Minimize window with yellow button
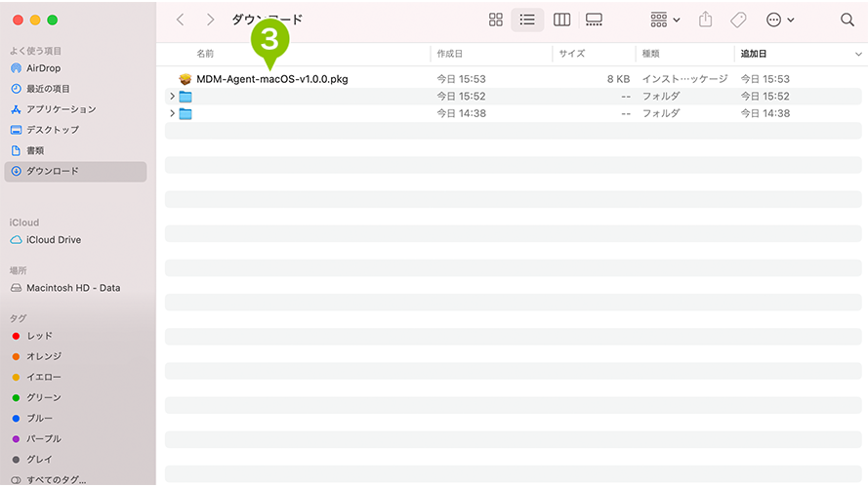Screen dimensions: 868x488 [x=35, y=20]
